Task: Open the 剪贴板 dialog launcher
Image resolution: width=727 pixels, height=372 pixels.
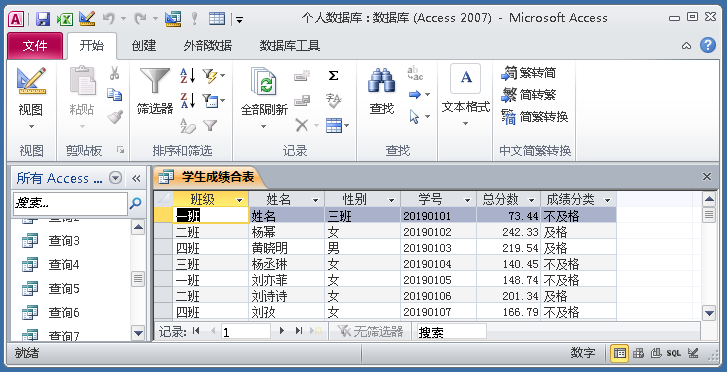Action: click(121, 150)
